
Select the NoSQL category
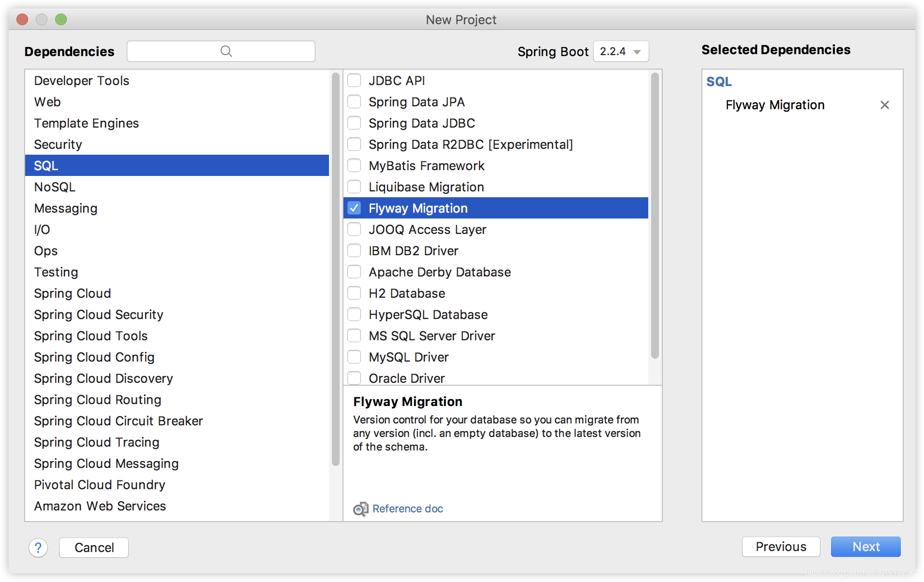click(54, 187)
